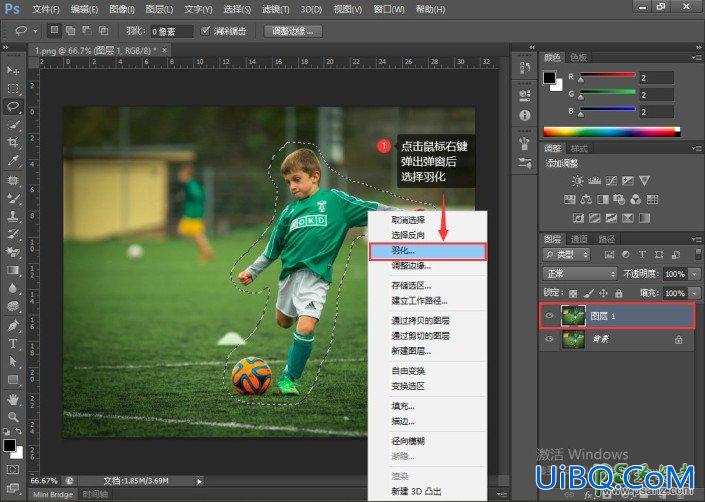Hide 图层 1 using its eye icon
The width and height of the screenshot is (705, 502).
click(x=549, y=316)
